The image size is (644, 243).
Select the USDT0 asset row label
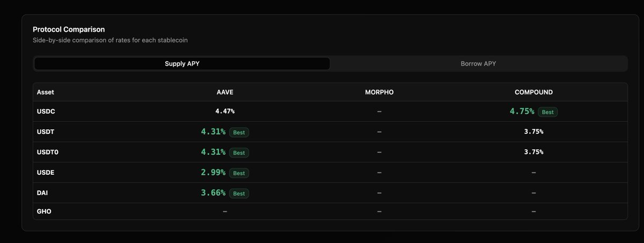[x=48, y=152]
